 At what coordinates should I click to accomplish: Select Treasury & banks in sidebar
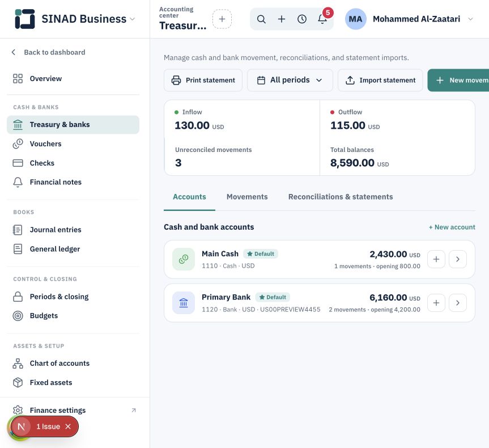coord(73,125)
